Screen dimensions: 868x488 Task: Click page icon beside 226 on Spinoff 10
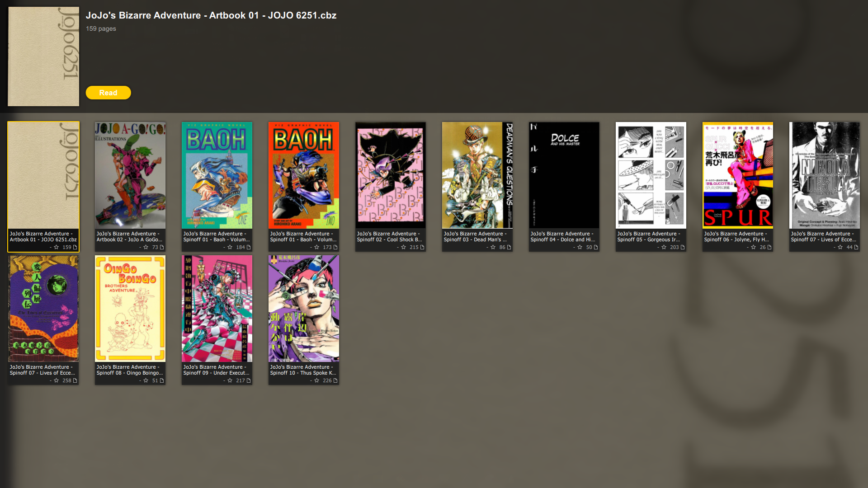click(335, 380)
